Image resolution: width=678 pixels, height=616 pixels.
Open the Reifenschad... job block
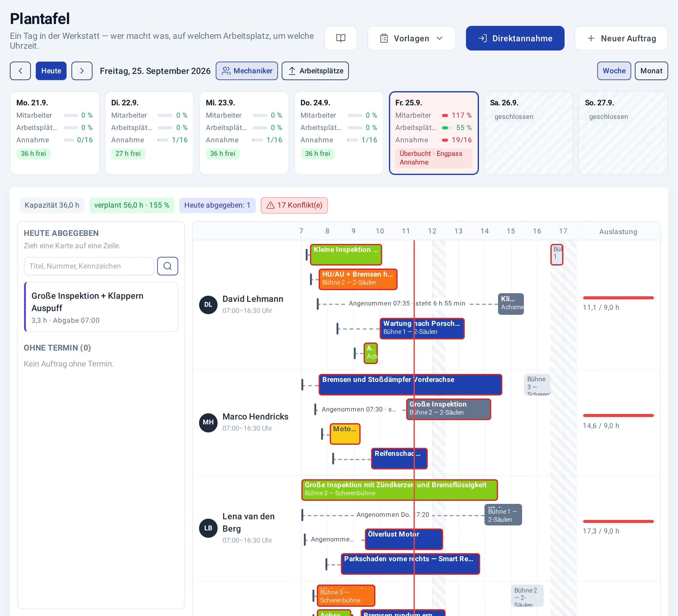[399, 458]
